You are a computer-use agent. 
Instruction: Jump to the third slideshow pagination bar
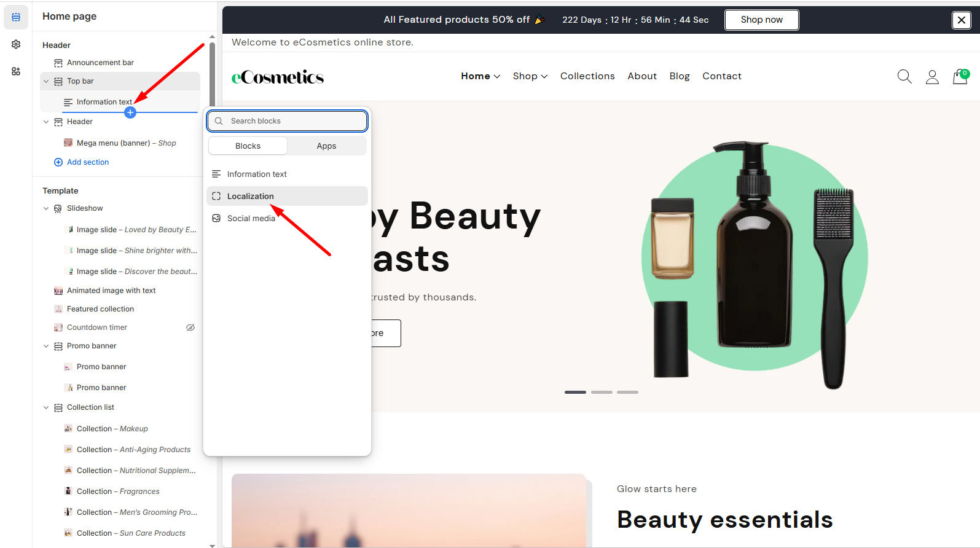(627, 392)
